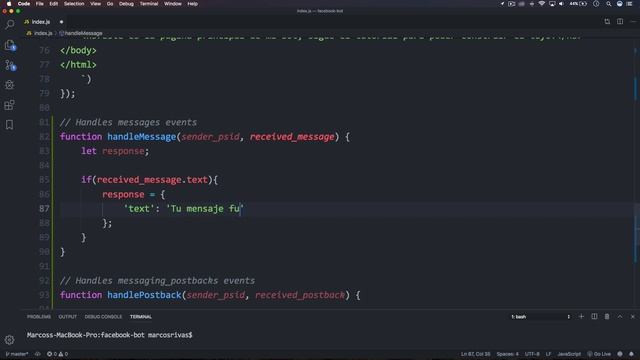The image size is (640, 360).
Task: Open the View menu
Action: (x=96, y=4)
